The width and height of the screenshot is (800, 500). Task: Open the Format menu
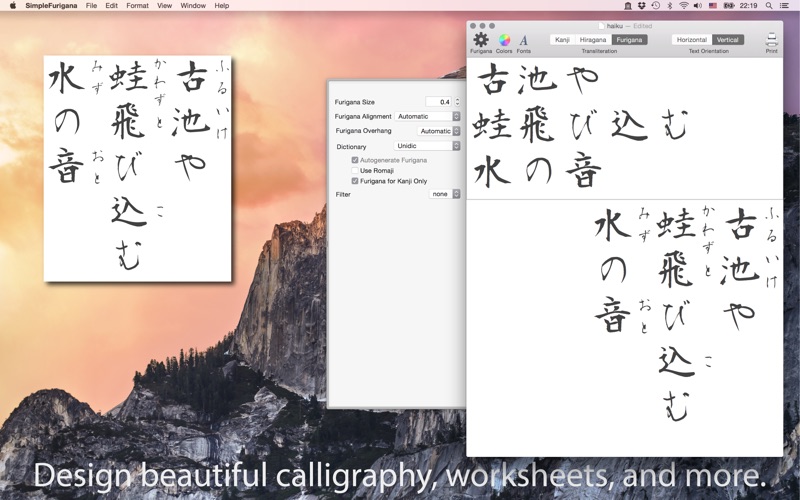pyautogui.click(x=137, y=5)
